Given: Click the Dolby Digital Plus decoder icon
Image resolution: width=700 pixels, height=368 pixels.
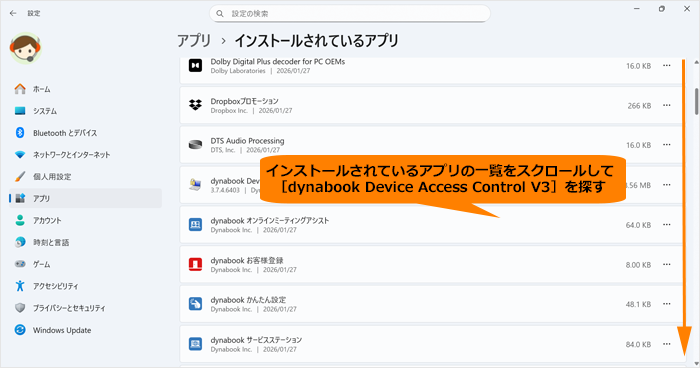Looking at the screenshot, I should click(195, 66).
